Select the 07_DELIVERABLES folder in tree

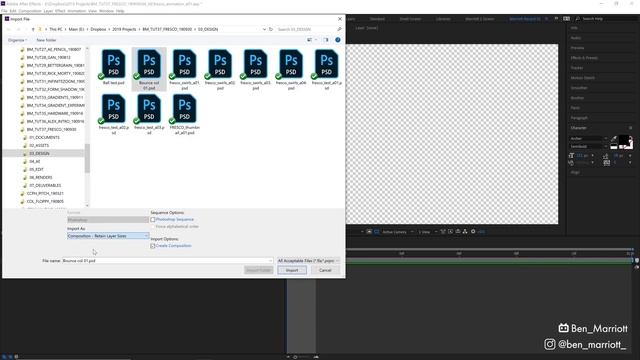(x=45, y=185)
